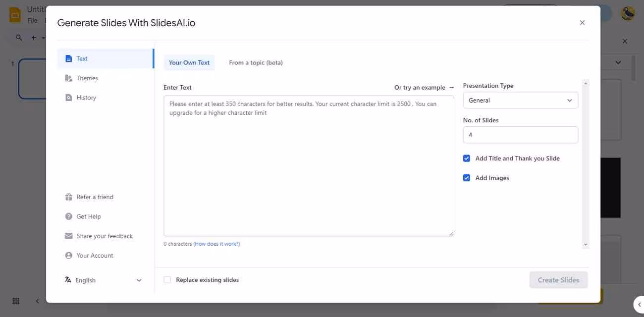
Task: Click the History icon in sidebar
Action: tap(68, 98)
